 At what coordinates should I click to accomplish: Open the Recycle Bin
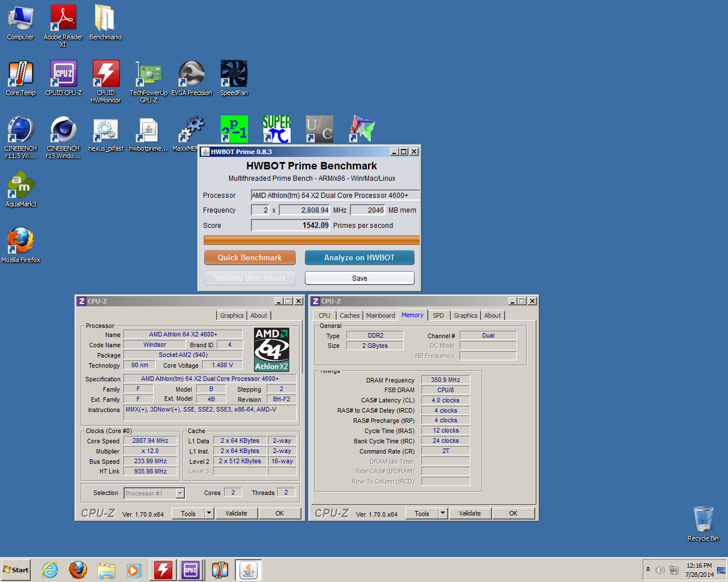[703, 524]
